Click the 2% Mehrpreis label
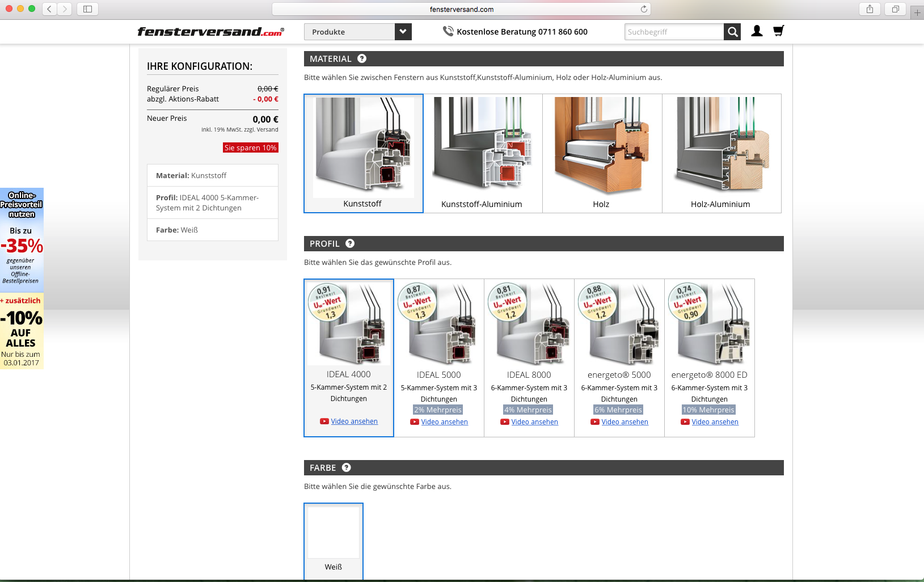 [438, 410]
